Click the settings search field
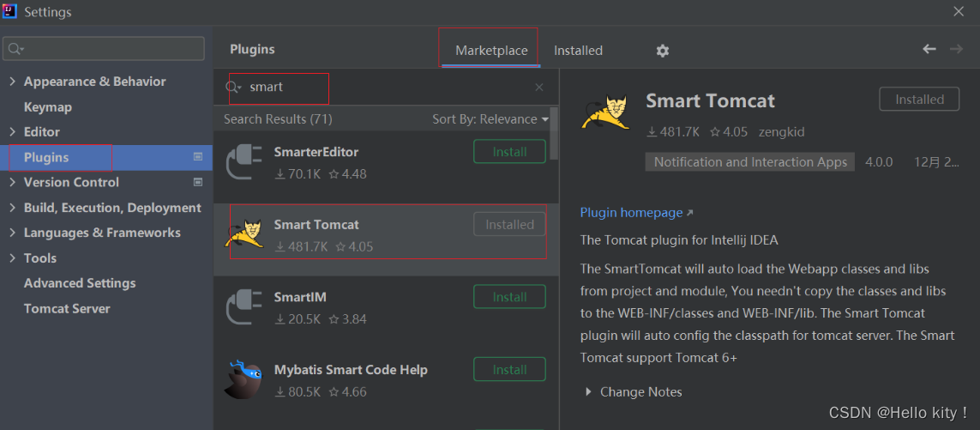The width and height of the screenshot is (980, 430). click(104, 48)
